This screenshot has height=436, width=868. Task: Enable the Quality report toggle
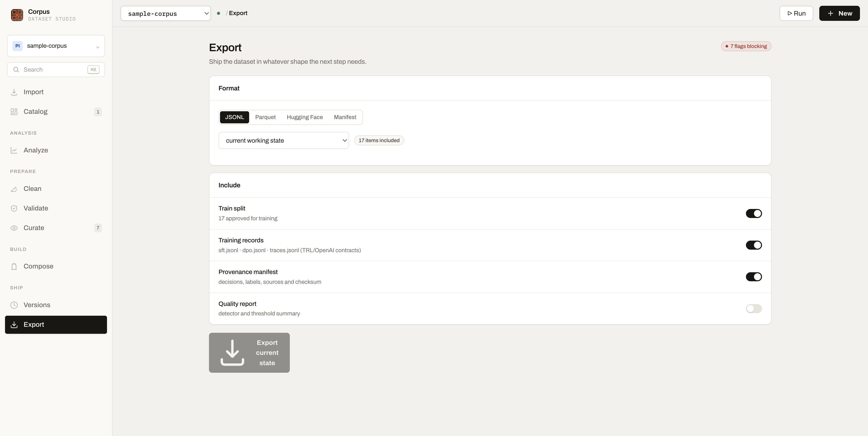tap(754, 309)
